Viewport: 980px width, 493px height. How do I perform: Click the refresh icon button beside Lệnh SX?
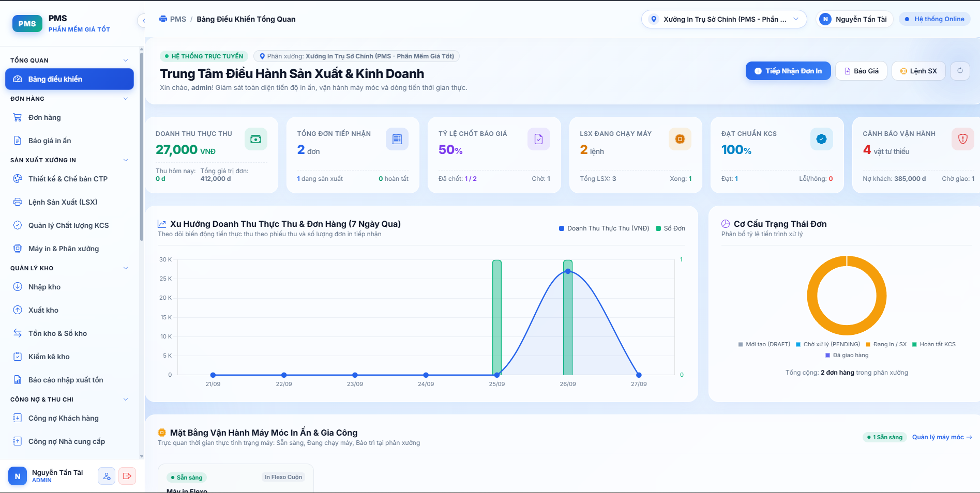tap(960, 71)
